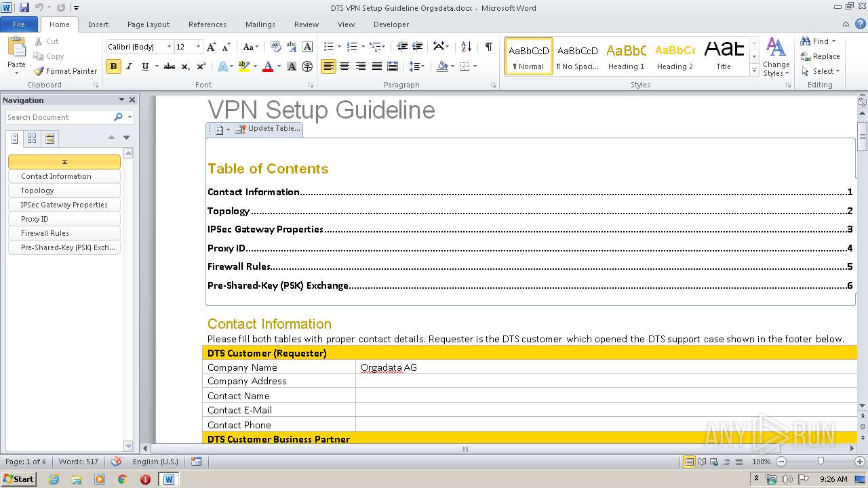868x488 pixels.
Task: Activate the Format Painter brush
Action: (x=66, y=71)
